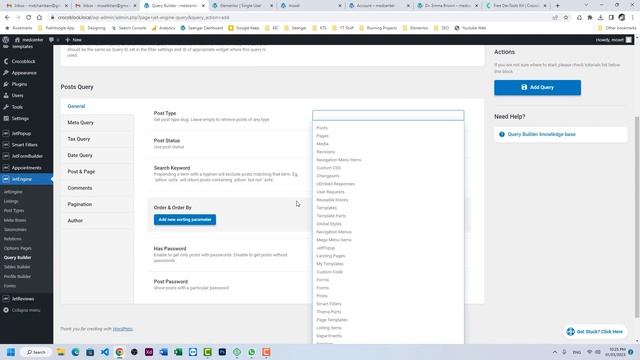Switch to the Author tab
This screenshot has width=640, height=360.
click(x=97, y=220)
